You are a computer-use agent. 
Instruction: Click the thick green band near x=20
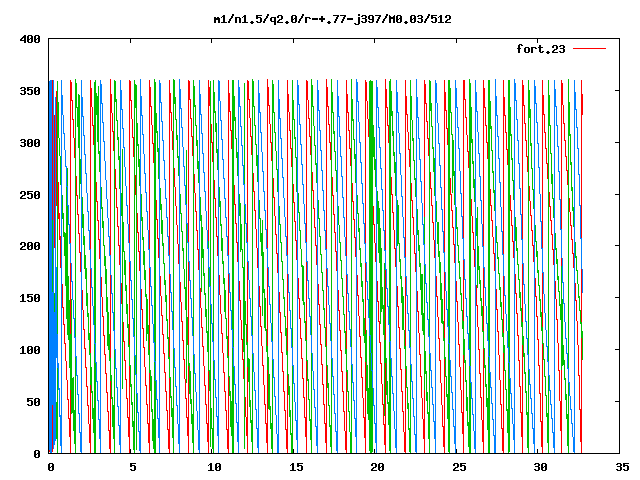click(371, 265)
